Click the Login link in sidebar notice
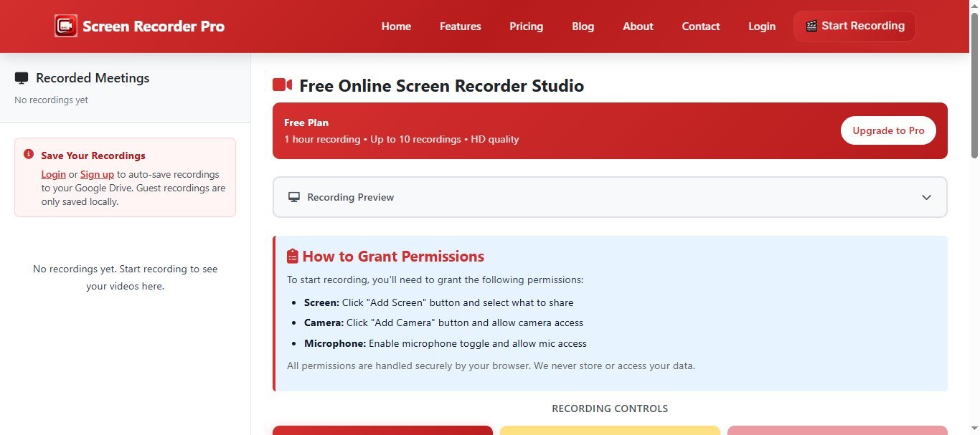Image resolution: width=980 pixels, height=435 pixels. (x=53, y=174)
